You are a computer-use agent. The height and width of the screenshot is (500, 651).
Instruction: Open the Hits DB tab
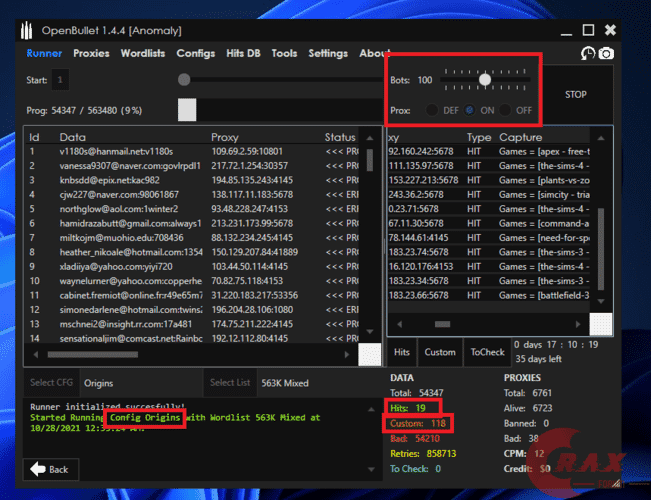[243, 53]
